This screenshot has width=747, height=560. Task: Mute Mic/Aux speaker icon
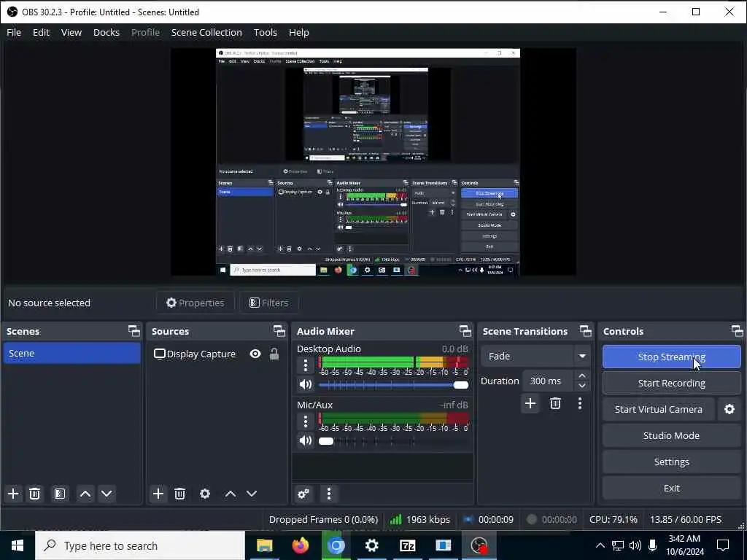coord(306,440)
